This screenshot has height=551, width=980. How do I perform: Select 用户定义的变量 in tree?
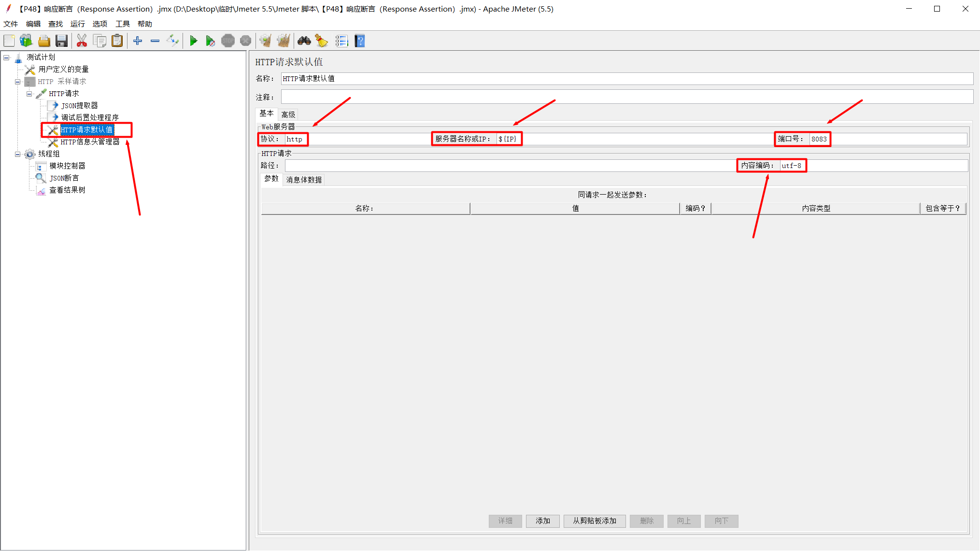coord(63,70)
